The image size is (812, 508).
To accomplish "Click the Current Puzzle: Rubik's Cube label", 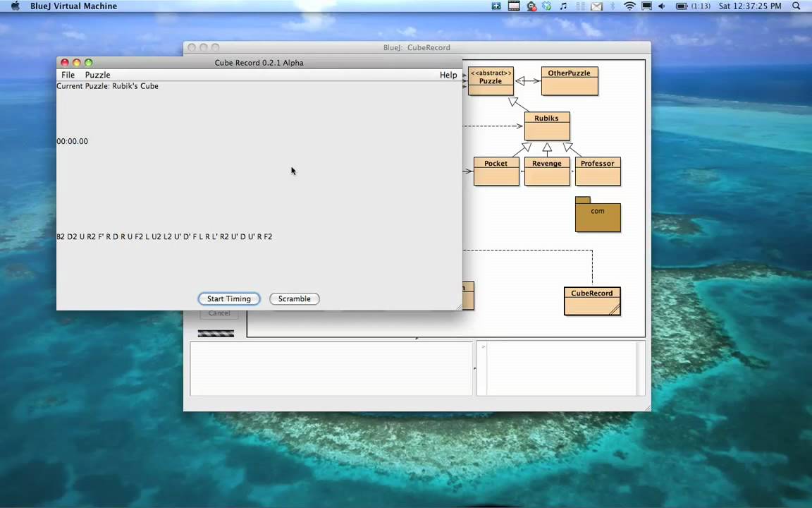I will pyautogui.click(x=108, y=86).
